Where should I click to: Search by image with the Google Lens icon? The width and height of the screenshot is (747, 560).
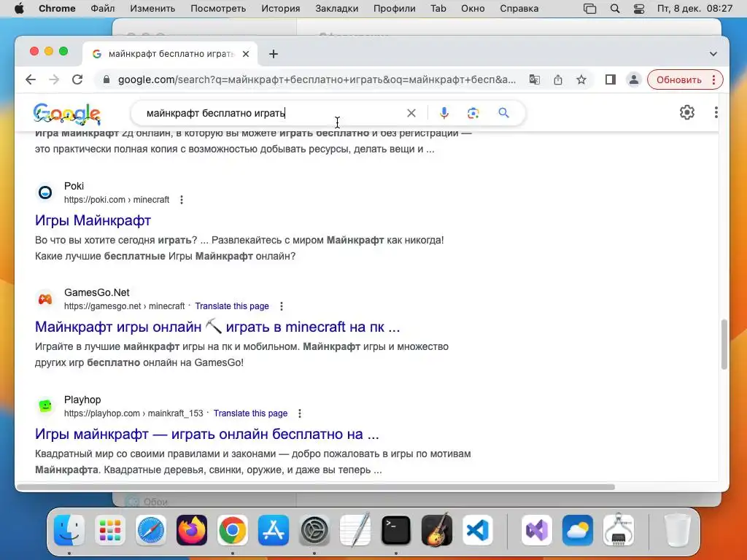(473, 113)
